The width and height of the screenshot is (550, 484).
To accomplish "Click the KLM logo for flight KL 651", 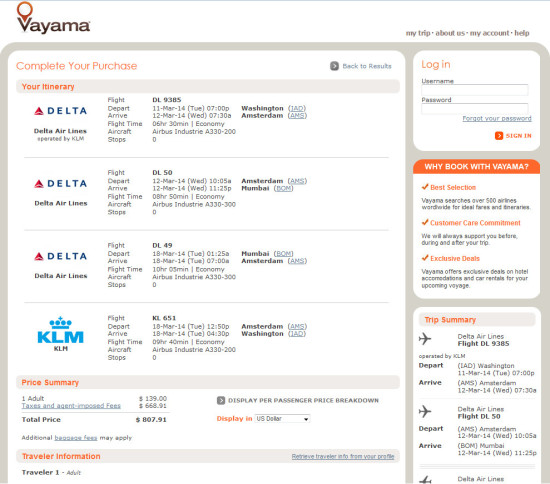I will point(60,330).
